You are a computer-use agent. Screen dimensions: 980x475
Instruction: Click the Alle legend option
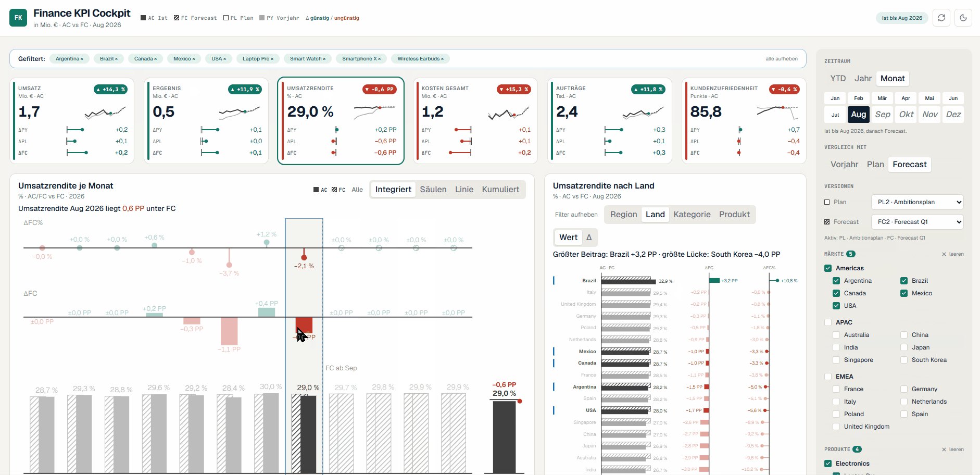[x=357, y=190]
